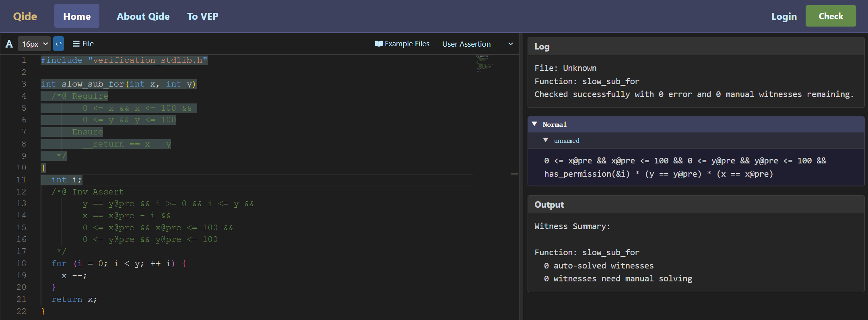The image size is (868, 320).
Task: Click the font size A icon
Action: coord(9,44)
